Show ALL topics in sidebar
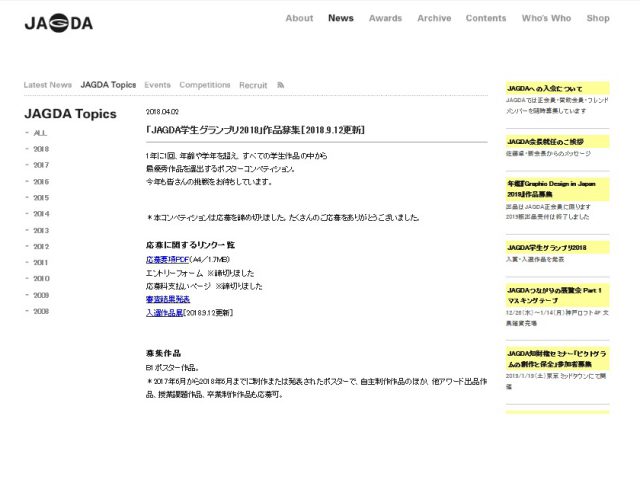The height and width of the screenshot is (480, 640). (40, 133)
